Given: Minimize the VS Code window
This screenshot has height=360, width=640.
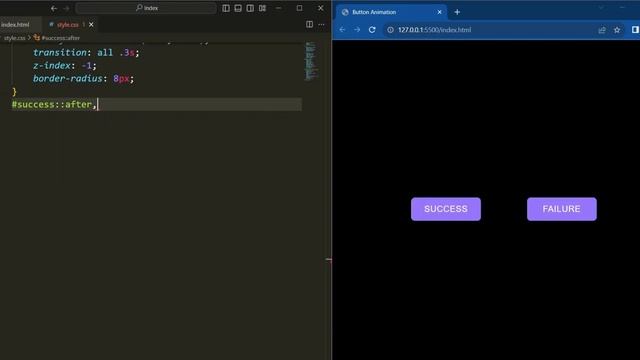Looking at the screenshot, I should coord(279,8).
